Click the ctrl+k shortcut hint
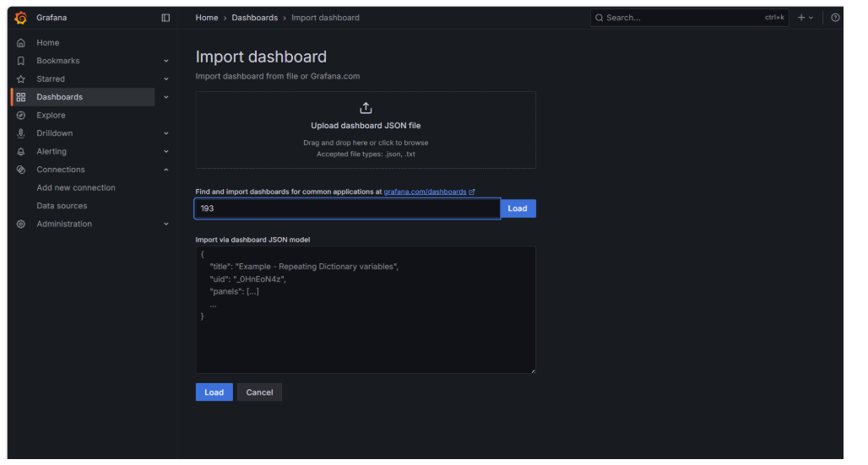868x465 pixels. pos(774,18)
